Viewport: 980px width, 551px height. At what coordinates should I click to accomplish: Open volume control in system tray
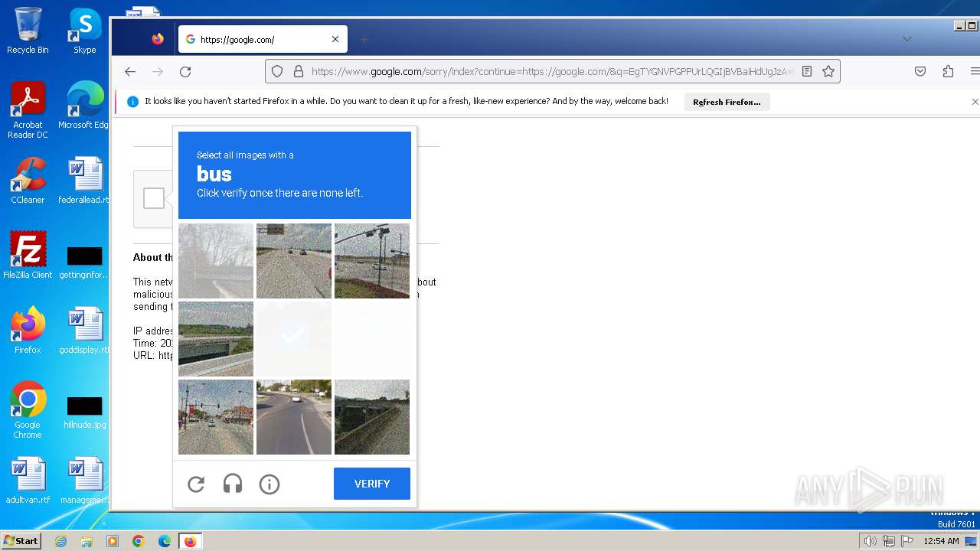pos(871,541)
